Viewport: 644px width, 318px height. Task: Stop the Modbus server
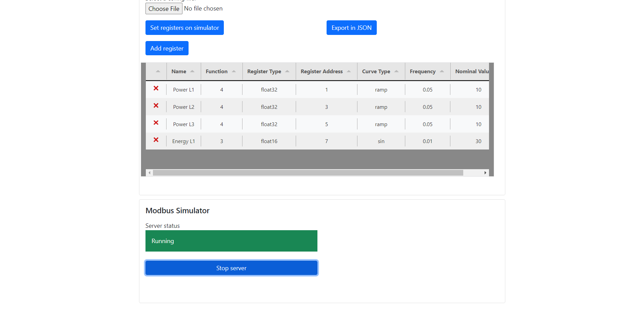pos(231,268)
